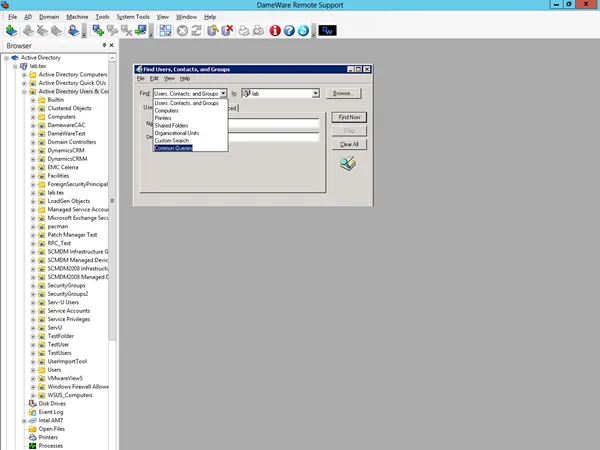This screenshot has width=600, height=450.
Task: Click the Browser panel vertical scrollbar
Action: 112,201
